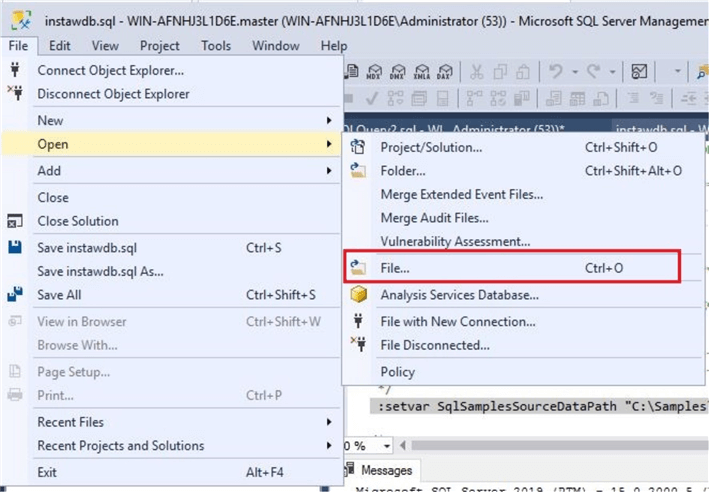Click Display Estimated Execution Plan icon
Viewport: 709px width, 492px height.
[x=395, y=98]
